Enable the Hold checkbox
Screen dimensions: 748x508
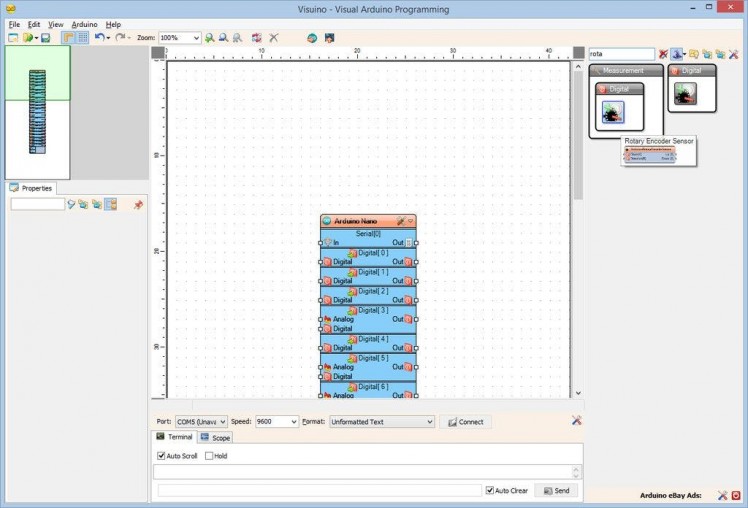tap(209, 456)
